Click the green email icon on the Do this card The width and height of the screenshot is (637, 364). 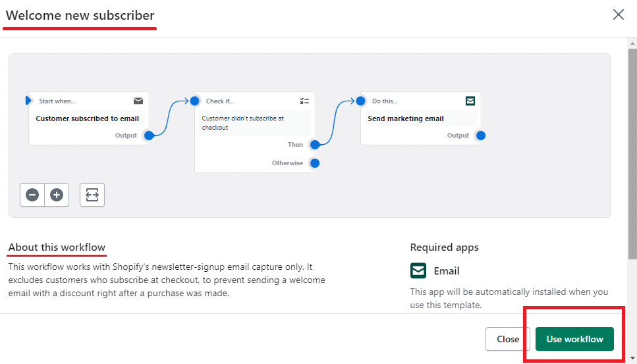pyautogui.click(x=470, y=101)
